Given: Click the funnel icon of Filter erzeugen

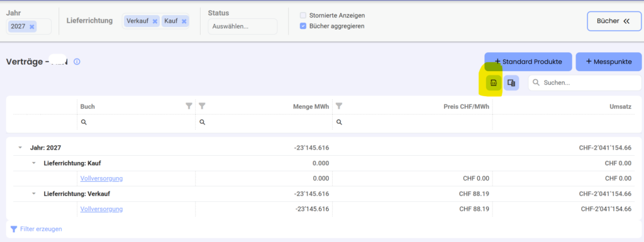Looking at the screenshot, I should pyautogui.click(x=14, y=229).
